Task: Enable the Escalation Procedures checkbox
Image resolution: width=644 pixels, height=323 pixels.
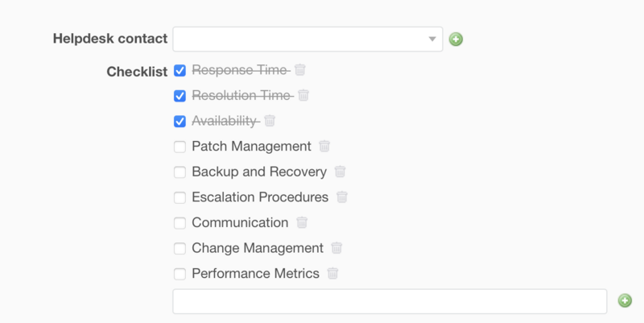Action: pyautogui.click(x=180, y=197)
